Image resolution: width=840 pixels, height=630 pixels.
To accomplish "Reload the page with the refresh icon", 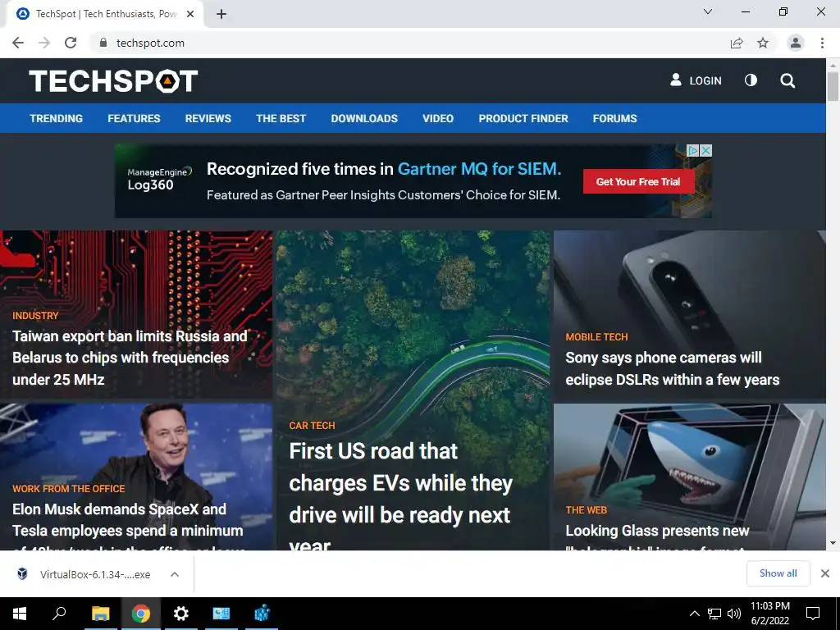I will pyautogui.click(x=71, y=43).
